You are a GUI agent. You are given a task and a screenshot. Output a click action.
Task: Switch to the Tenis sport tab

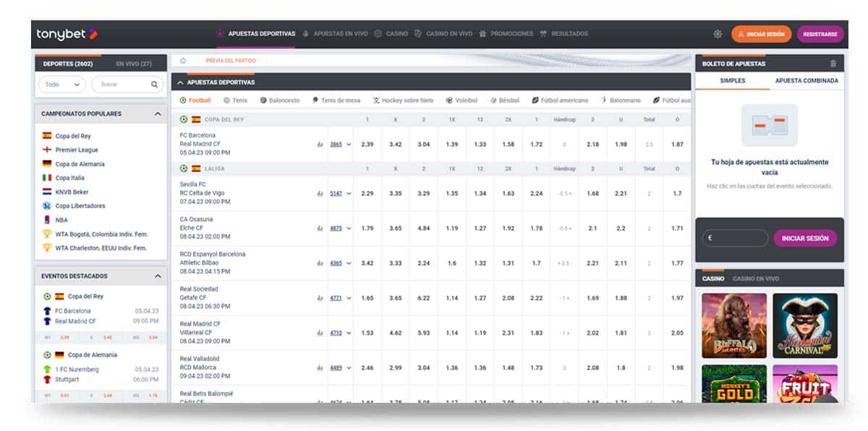click(x=235, y=101)
